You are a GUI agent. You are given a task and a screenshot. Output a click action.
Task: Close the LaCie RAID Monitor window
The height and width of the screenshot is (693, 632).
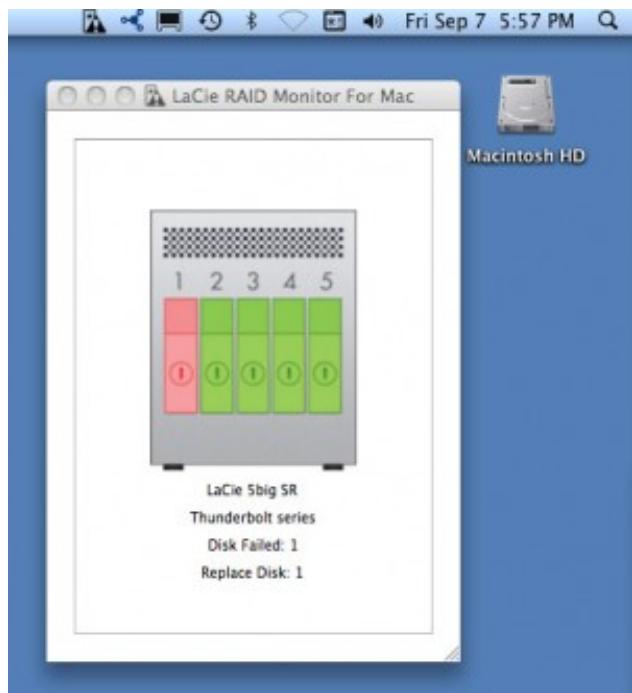(x=67, y=95)
